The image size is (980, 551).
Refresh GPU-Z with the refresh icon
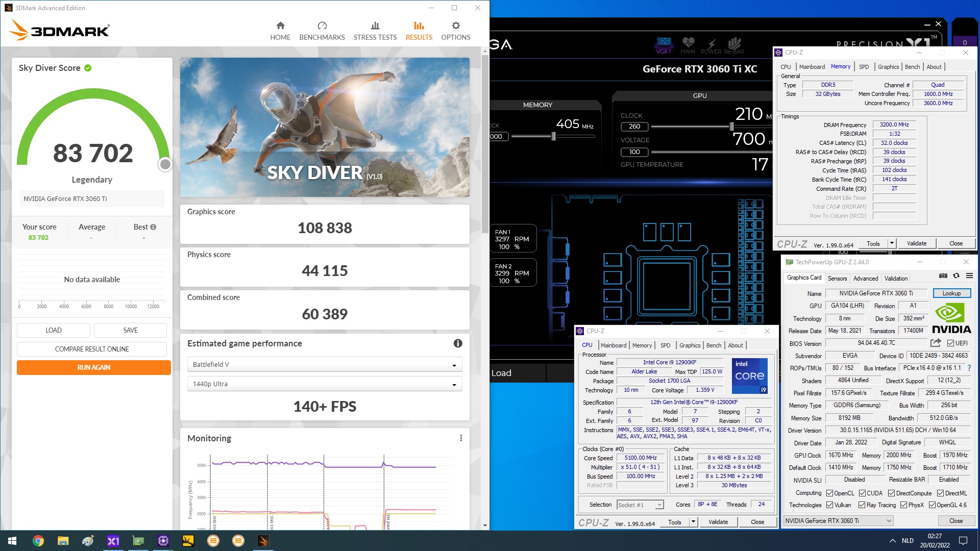[957, 276]
